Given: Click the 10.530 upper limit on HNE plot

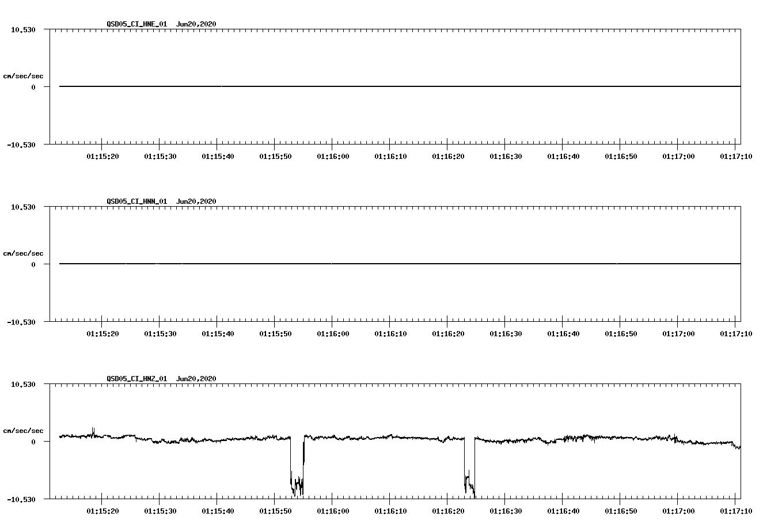Looking at the screenshot, I should (23, 29).
